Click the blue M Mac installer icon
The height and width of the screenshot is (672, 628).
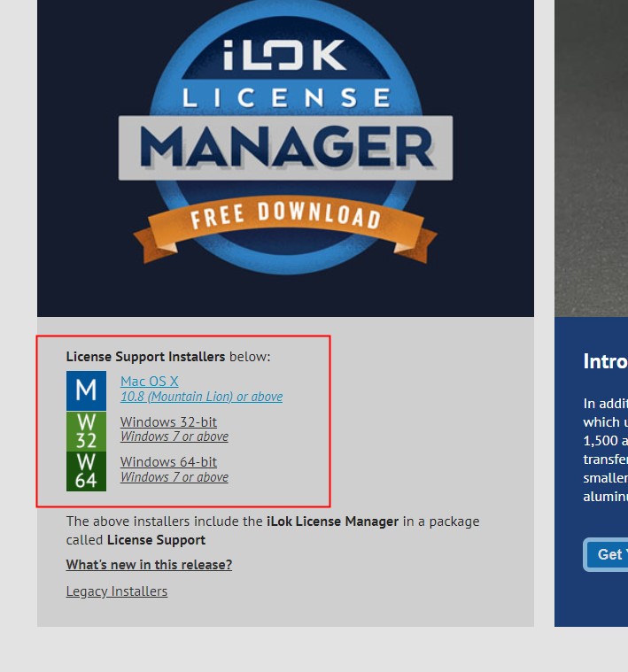coord(86,390)
